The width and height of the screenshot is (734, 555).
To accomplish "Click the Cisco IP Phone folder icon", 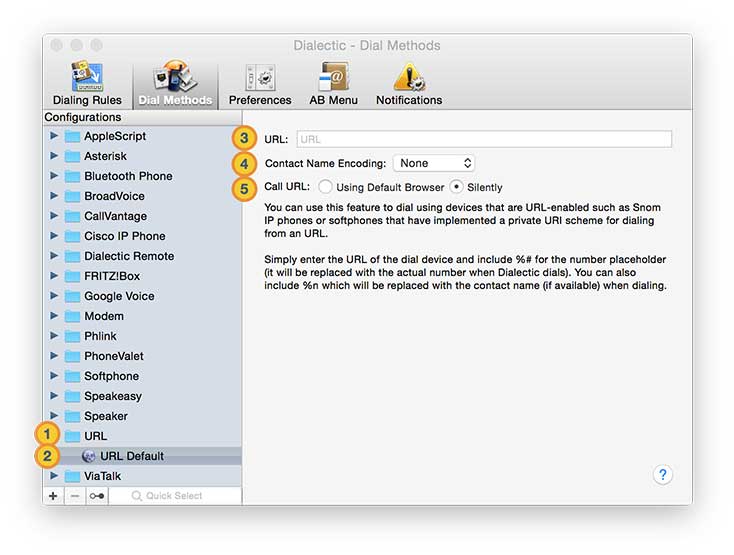I will pyautogui.click(x=72, y=236).
